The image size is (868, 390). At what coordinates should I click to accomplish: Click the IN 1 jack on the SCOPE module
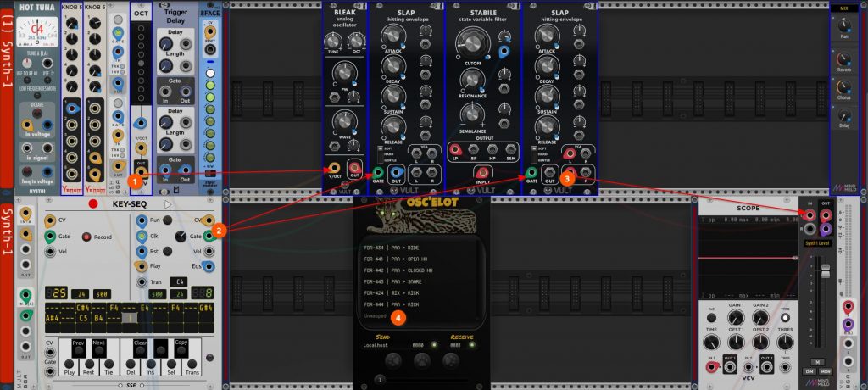(711, 366)
